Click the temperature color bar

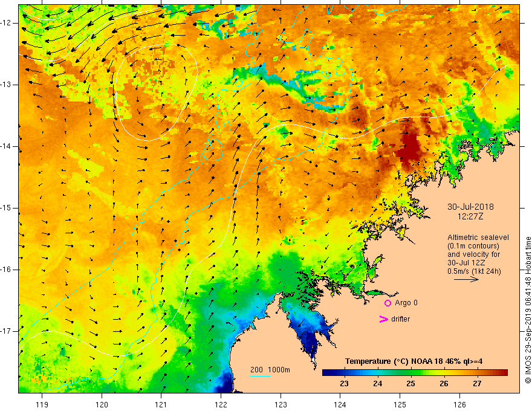tap(415, 373)
